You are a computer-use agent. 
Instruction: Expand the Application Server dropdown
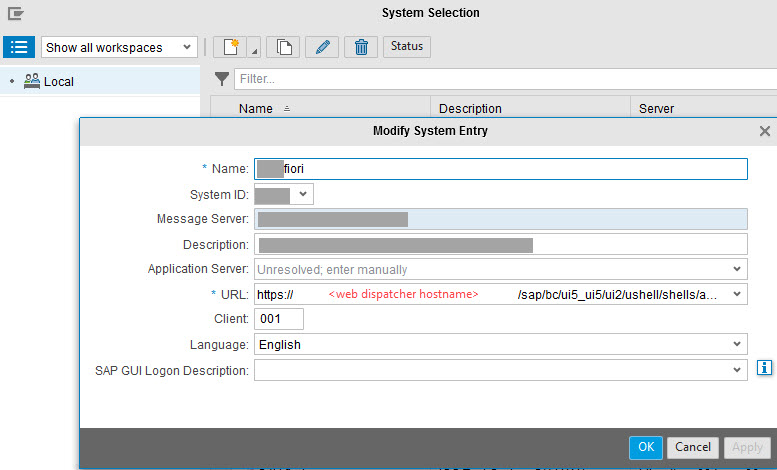(736, 269)
